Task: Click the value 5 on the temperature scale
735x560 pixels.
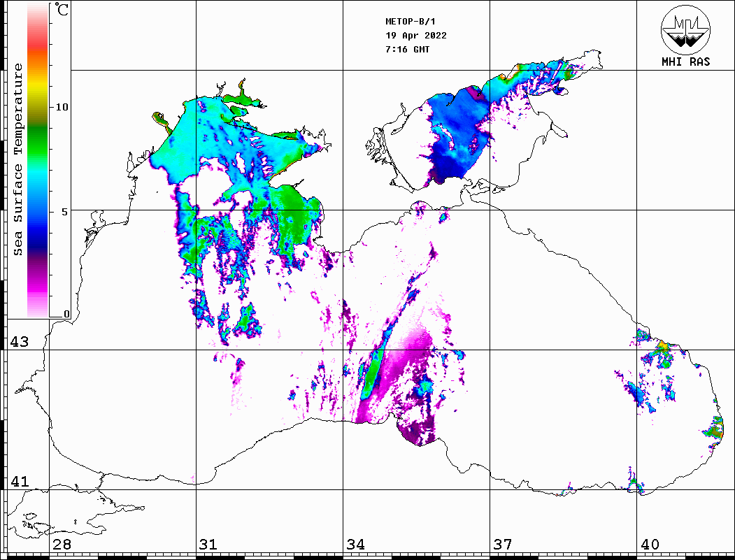Action: [x=65, y=212]
